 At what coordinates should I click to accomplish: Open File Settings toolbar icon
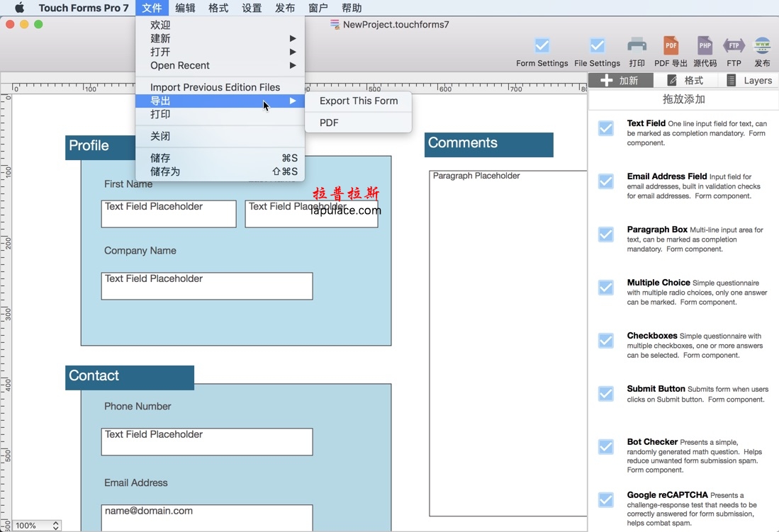[x=597, y=47]
